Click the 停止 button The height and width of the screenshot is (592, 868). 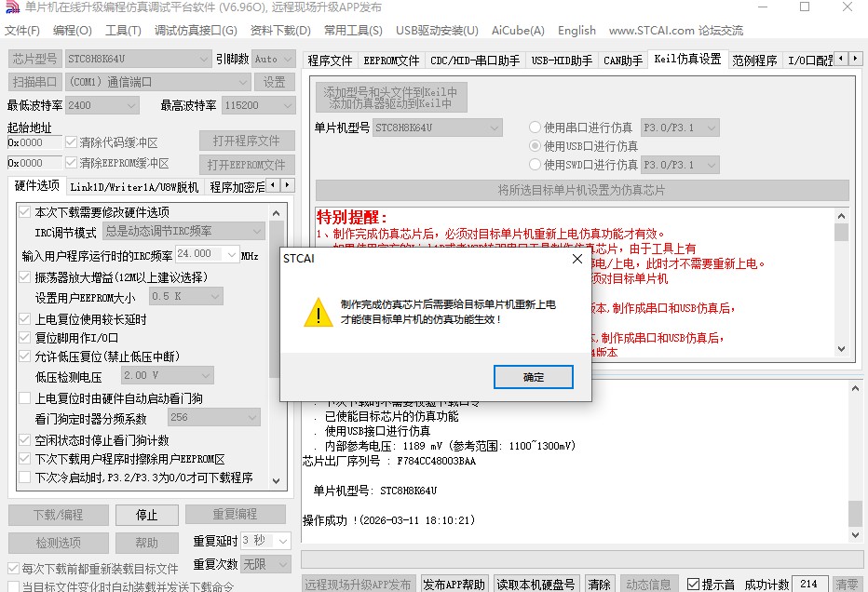click(x=147, y=515)
